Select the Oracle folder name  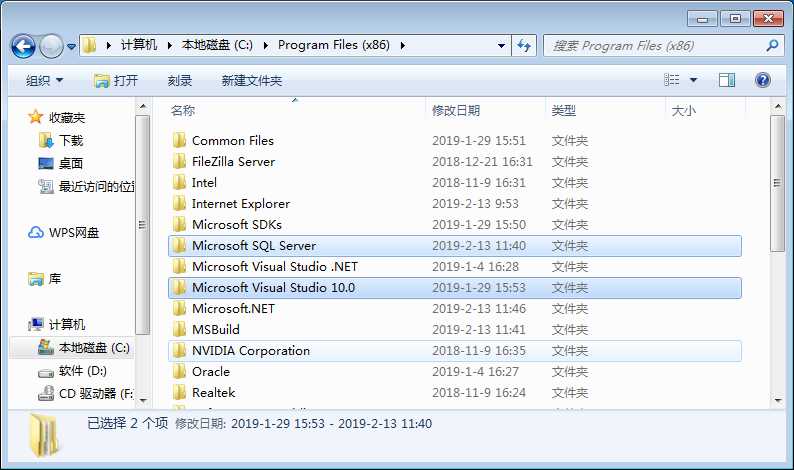tap(211, 372)
